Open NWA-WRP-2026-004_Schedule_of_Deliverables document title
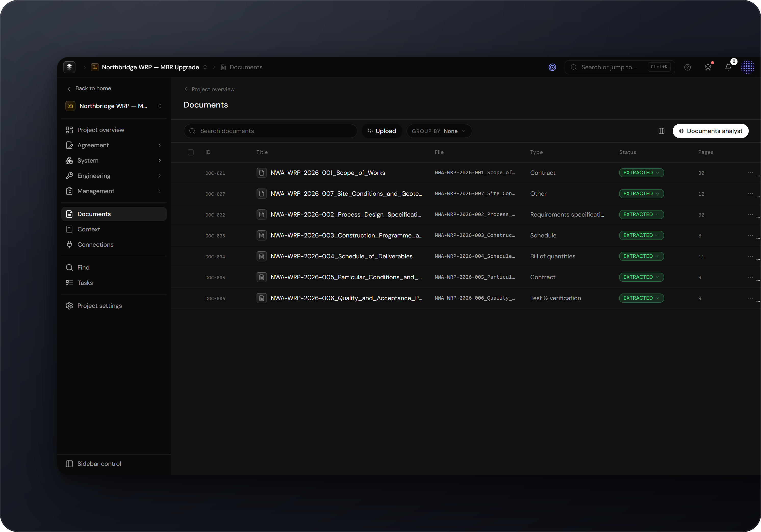 (x=341, y=256)
